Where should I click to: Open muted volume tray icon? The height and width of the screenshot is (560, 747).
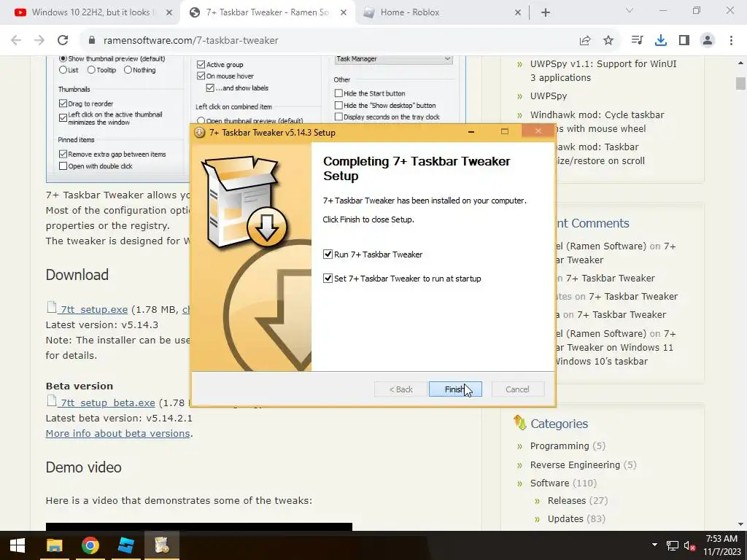pyautogui.click(x=689, y=546)
